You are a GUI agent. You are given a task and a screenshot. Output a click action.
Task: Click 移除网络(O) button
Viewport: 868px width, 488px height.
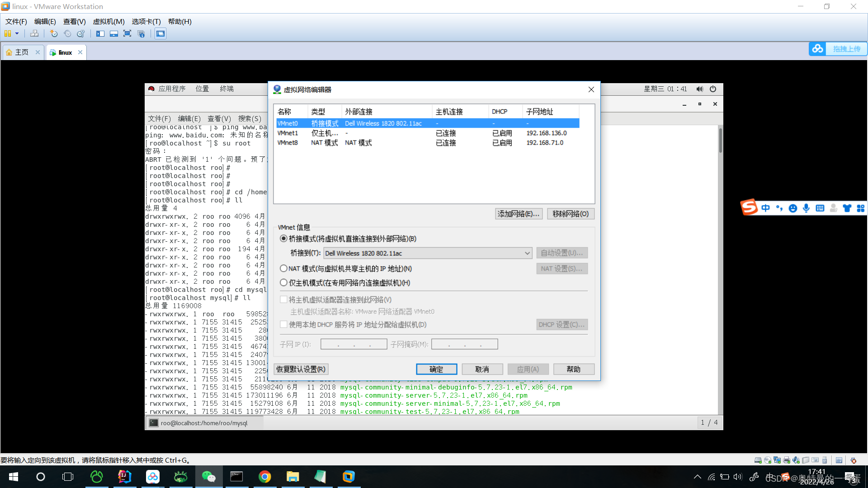point(571,214)
